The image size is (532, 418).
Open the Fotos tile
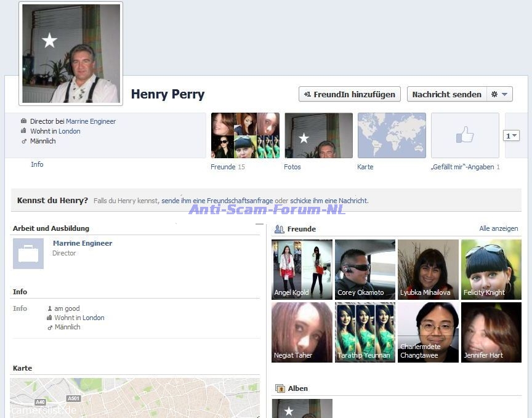[318, 135]
